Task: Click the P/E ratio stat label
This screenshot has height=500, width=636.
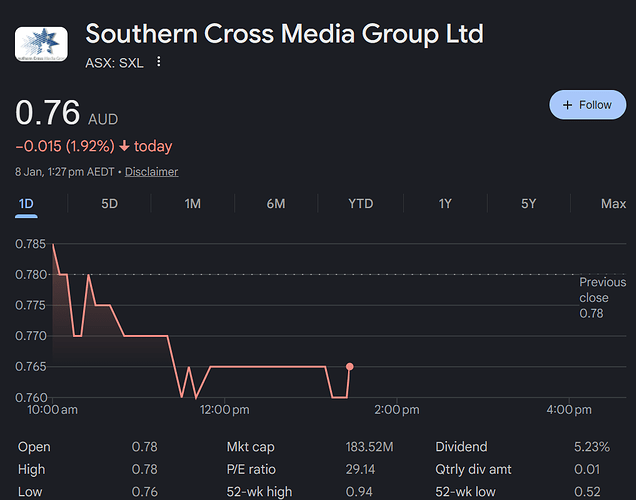Action: pyautogui.click(x=252, y=469)
